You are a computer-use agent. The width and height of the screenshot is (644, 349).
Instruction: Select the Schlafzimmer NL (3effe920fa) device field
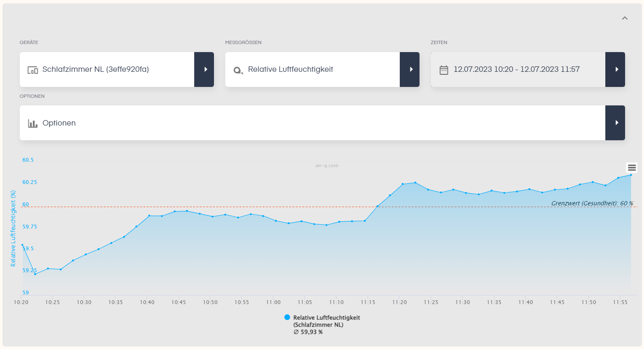(107, 69)
